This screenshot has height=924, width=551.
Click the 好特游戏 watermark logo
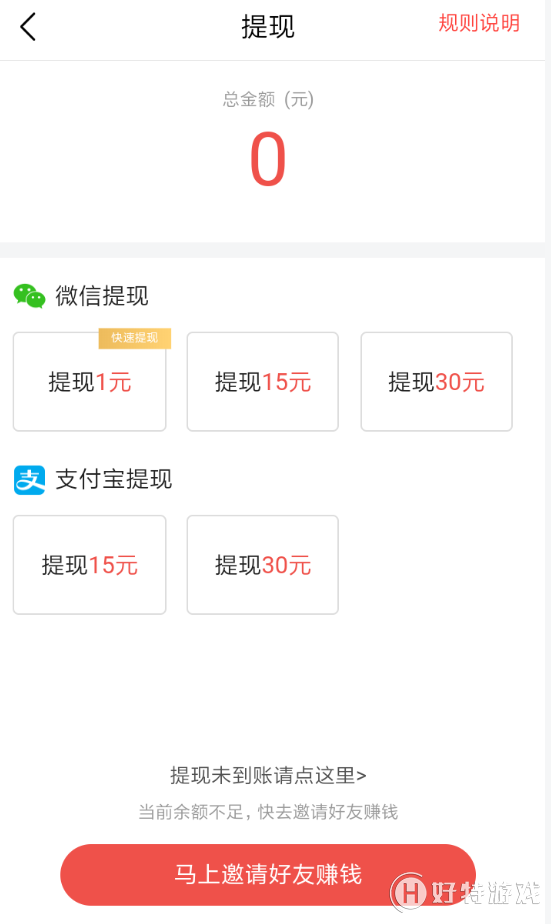465,892
